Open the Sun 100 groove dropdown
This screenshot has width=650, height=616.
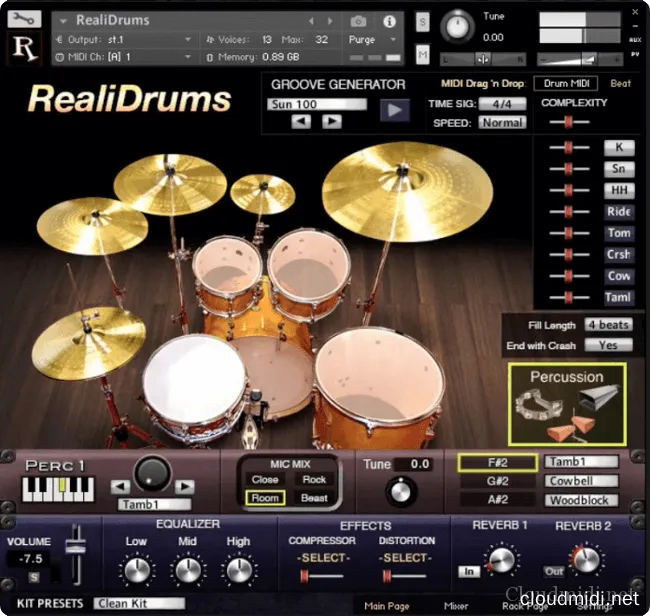(317, 104)
